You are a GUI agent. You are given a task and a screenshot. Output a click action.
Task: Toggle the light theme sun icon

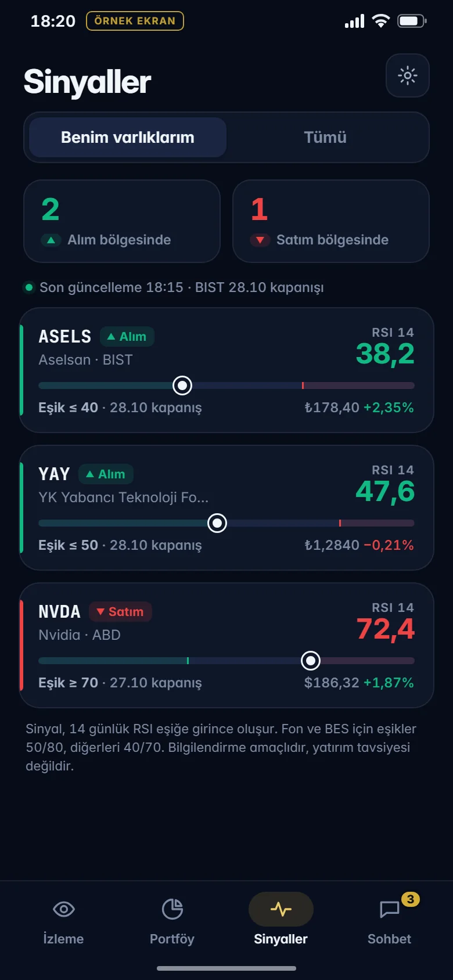[408, 75]
